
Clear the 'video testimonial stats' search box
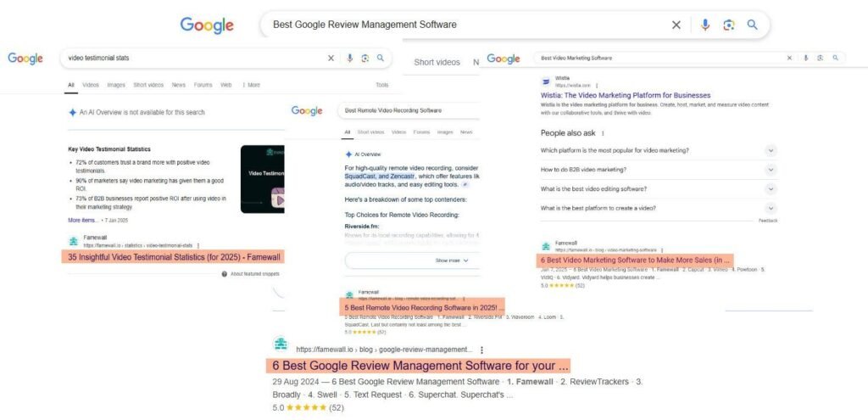[x=331, y=58]
